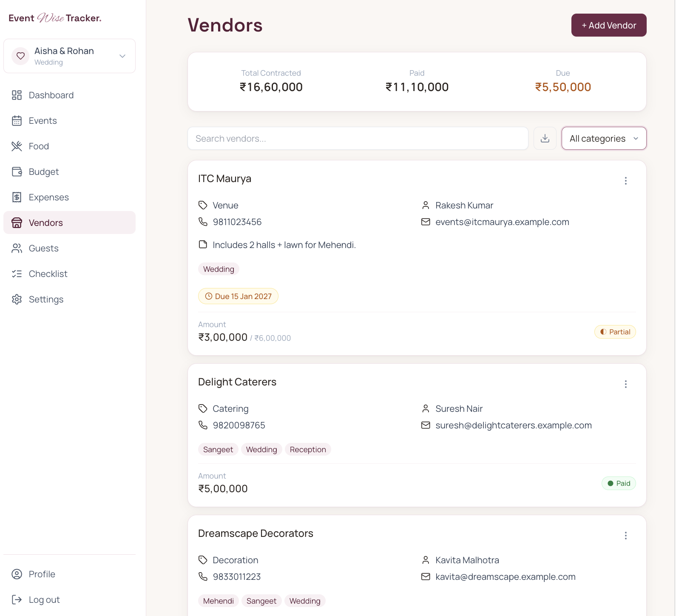Click the Mehendi tag on Dreamscape Decorators
The image size is (676, 616).
tap(219, 601)
